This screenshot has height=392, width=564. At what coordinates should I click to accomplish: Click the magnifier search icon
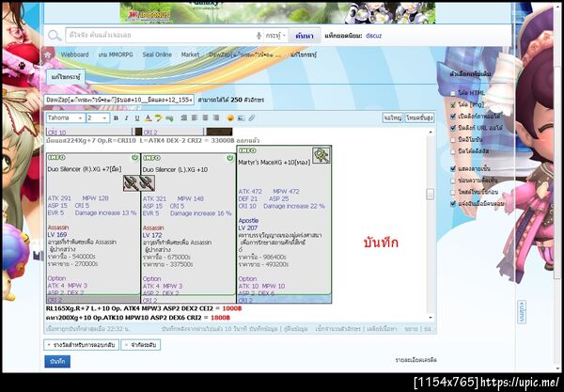(x=55, y=36)
